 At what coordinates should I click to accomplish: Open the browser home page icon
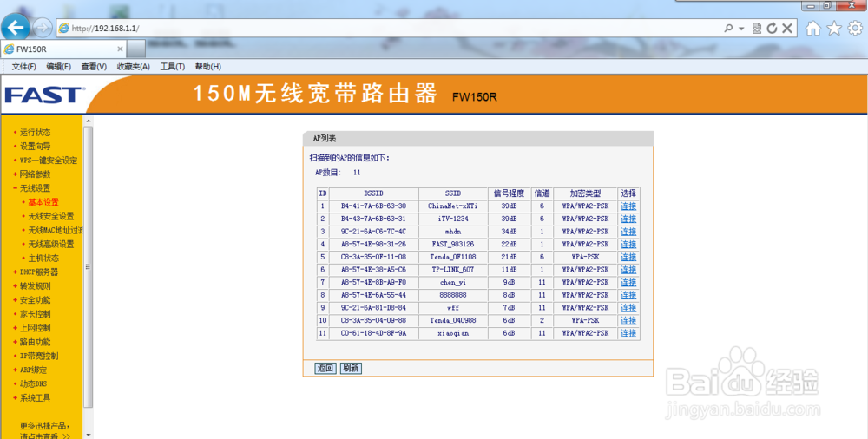click(x=812, y=29)
